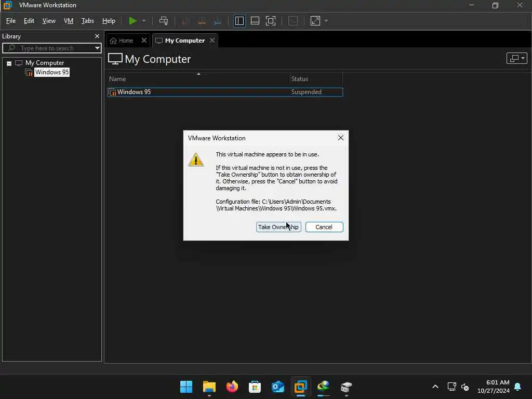The width and height of the screenshot is (532, 399).
Task: Click the Cancel button in dialog
Action: [324, 227]
